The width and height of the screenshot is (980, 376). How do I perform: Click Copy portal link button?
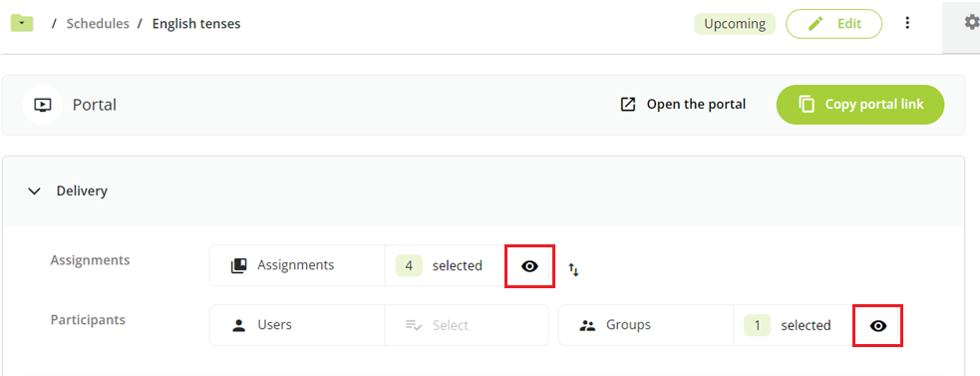[860, 105]
